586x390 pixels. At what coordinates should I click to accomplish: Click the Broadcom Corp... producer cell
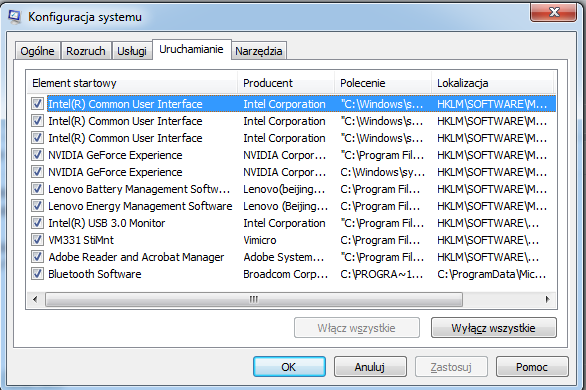286,274
